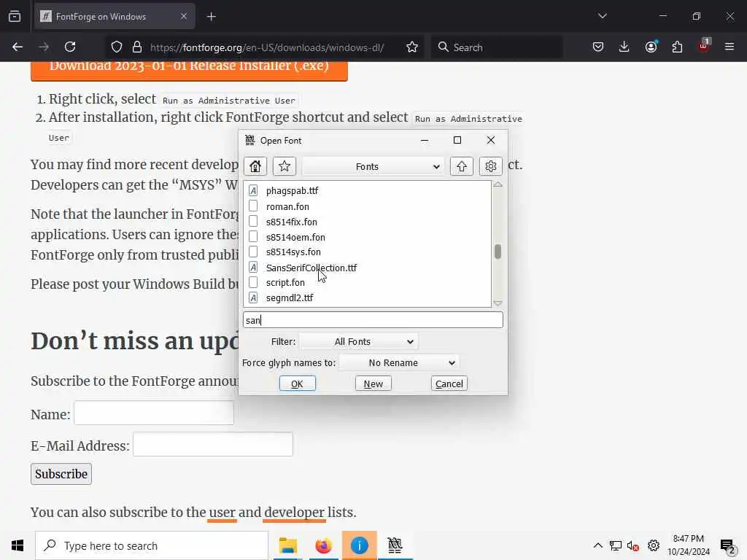
Task: Click font icon beside segmdl2.ttf
Action: click(x=253, y=297)
